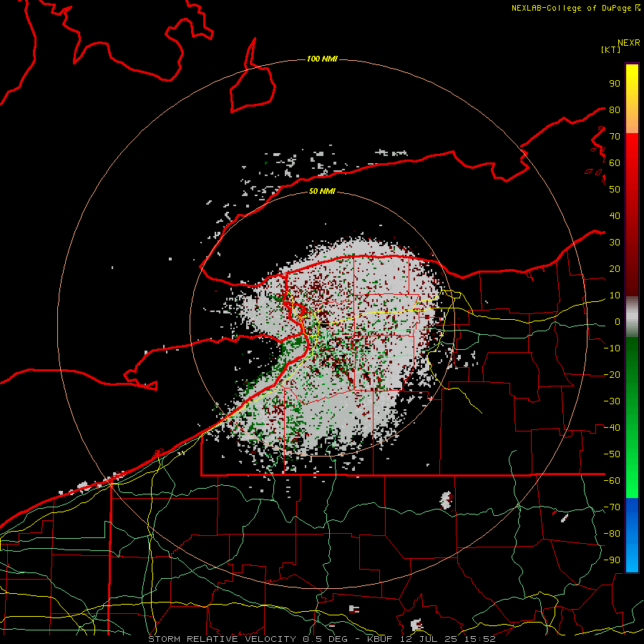The image size is (644, 644).
Task: Click the NEXR label above the color bar
Action: (629, 43)
